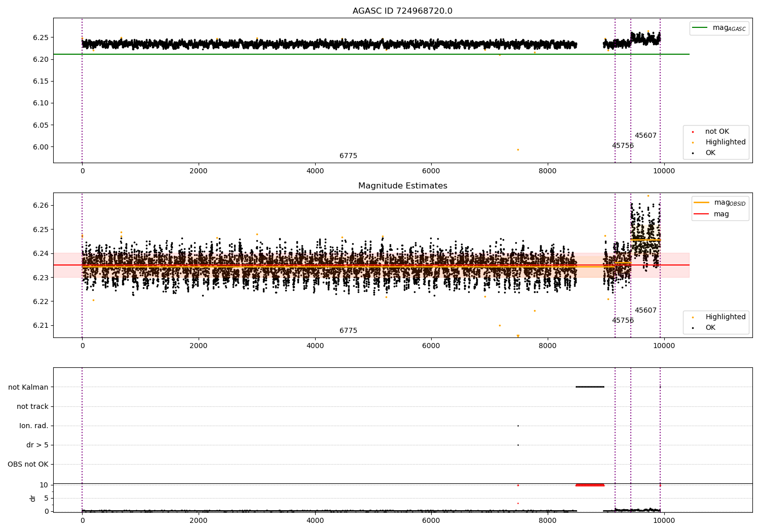This screenshot has height=532, width=760.
Task: Click the 'not Kalman' row label
Action: (28, 387)
